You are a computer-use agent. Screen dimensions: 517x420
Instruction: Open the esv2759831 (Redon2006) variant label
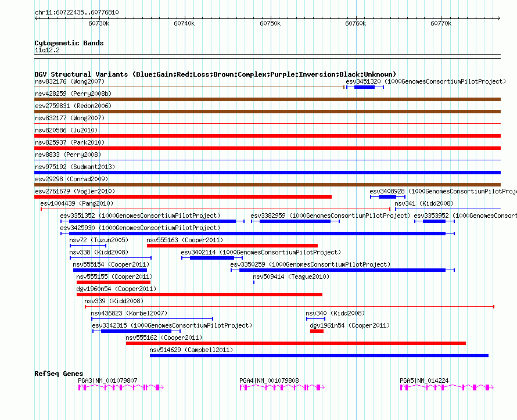(x=73, y=106)
